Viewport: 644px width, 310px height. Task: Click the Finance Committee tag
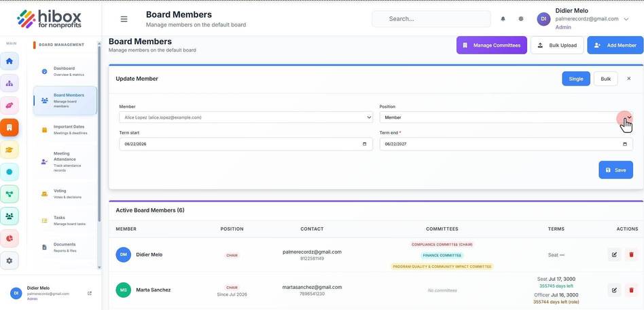click(x=442, y=256)
